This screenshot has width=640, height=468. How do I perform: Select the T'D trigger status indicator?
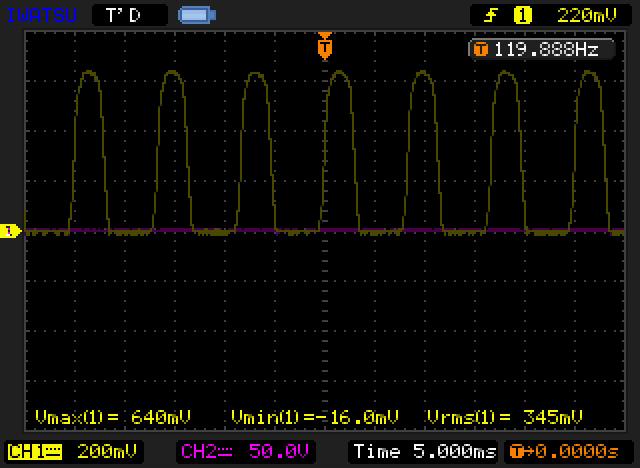point(123,16)
